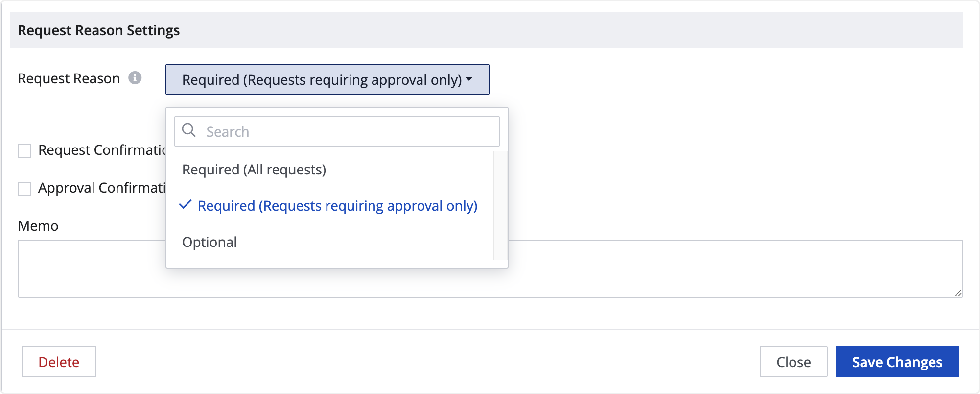Choose "Required (Requests requiring approval only)" in the list
980x394 pixels.
pyautogui.click(x=337, y=206)
